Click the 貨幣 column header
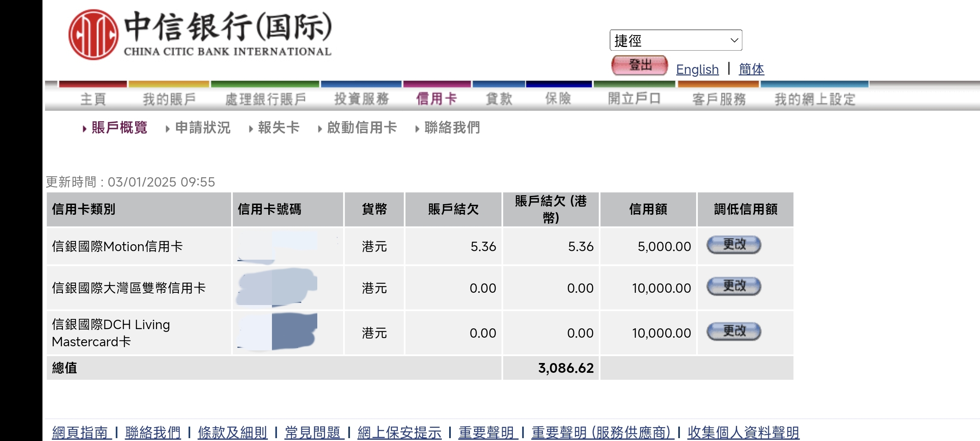Viewport: 980px width, 441px height. (x=374, y=209)
